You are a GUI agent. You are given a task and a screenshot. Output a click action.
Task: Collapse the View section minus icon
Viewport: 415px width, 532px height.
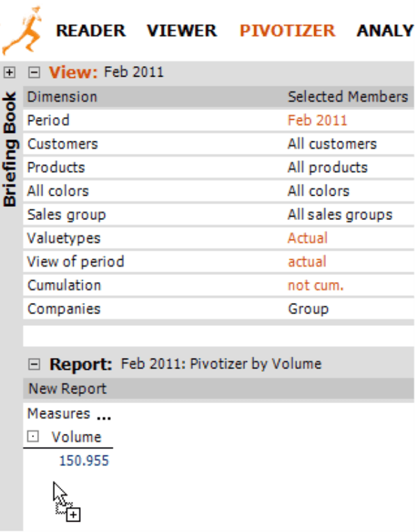pyautogui.click(x=34, y=72)
